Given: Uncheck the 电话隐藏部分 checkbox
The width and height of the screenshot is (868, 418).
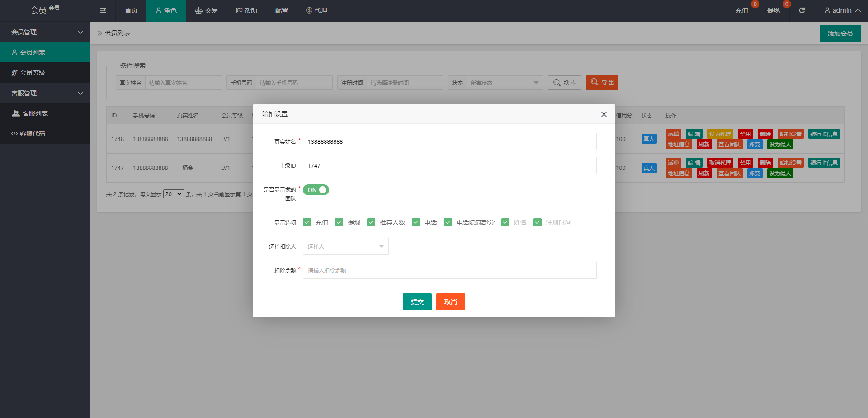Looking at the screenshot, I should coord(448,222).
